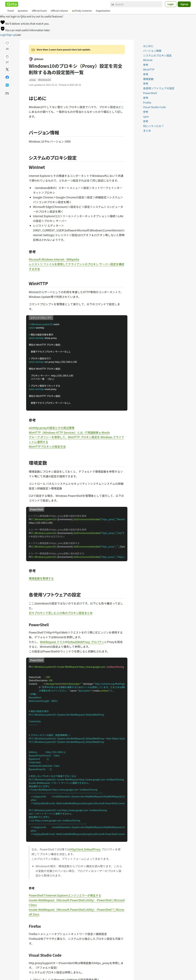Screen dimensions: 196x980
Task: Dismiss the banner with Later
Action: pos(19,35)
